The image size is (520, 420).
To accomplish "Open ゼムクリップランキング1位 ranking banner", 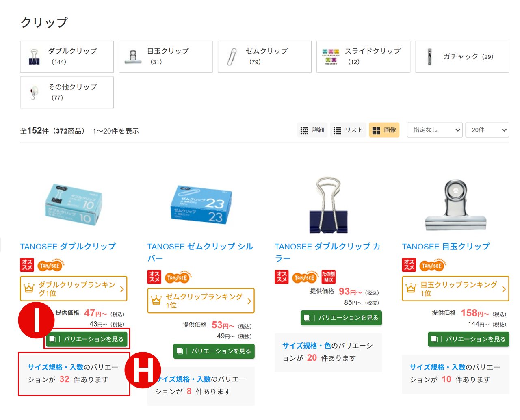I will pos(201,301).
